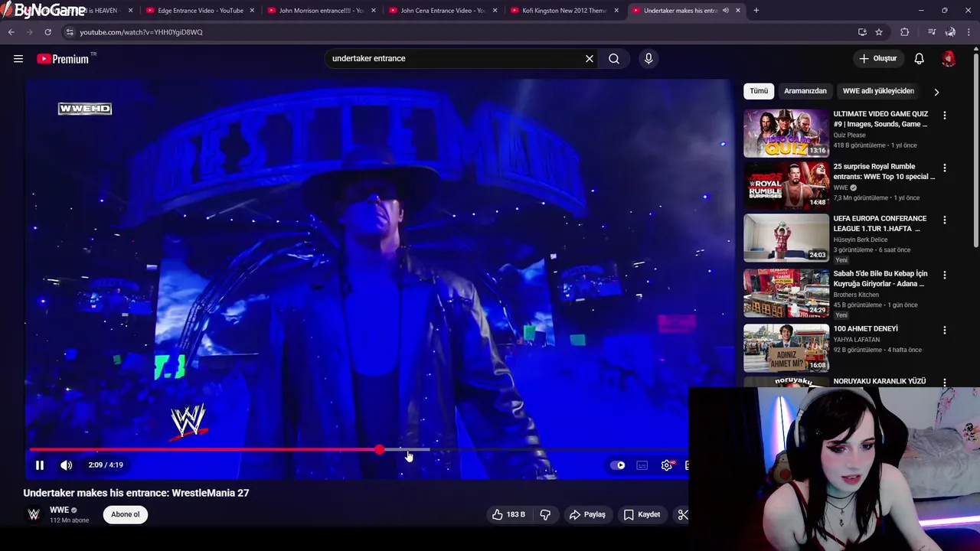Image resolution: width=980 pixels, height=551 pixels.
Task: Open the Chrome three-dot menu
Action: coord(969,32)
